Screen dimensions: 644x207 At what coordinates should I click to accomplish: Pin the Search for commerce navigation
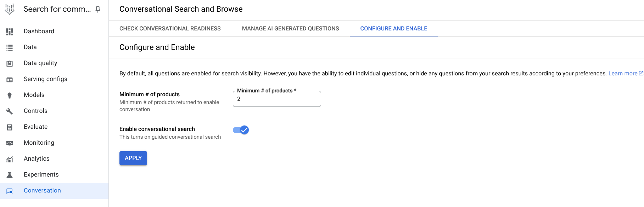[98, 9]
